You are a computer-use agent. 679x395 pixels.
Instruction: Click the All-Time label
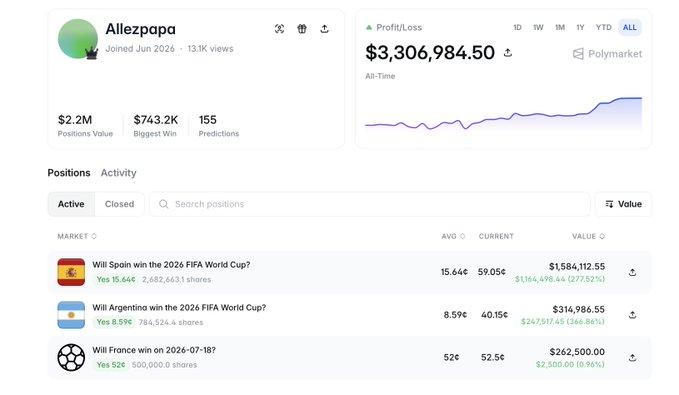(380, 76)
